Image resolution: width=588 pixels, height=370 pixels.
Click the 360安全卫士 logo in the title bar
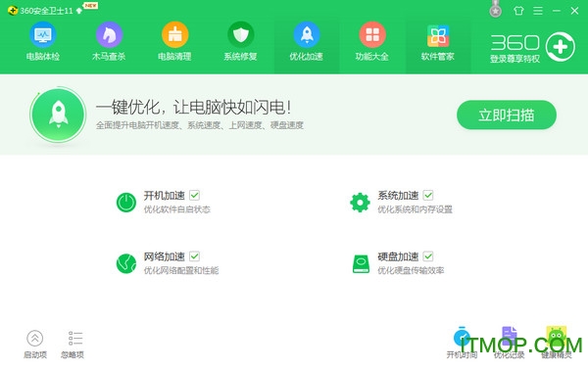(13, 11)
